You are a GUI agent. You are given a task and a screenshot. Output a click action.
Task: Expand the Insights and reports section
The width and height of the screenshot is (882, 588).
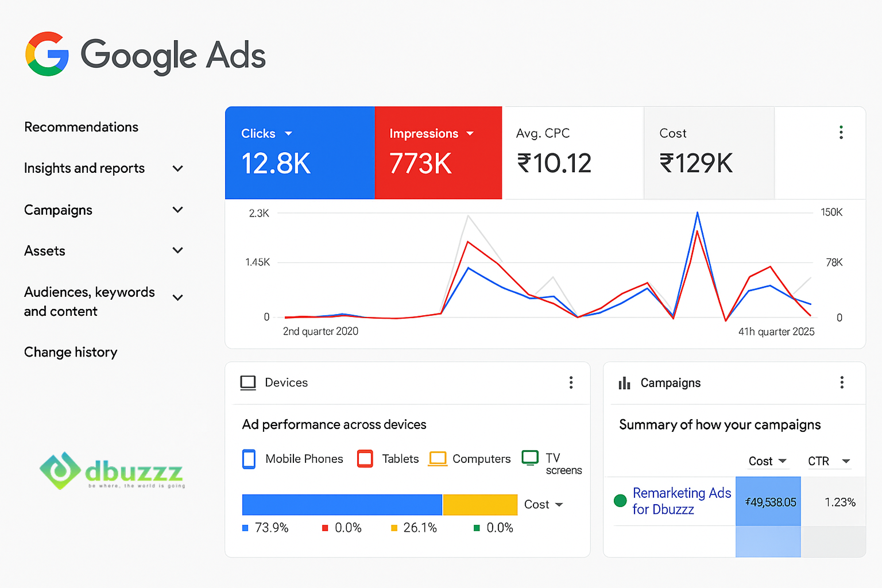tap(177, 168)
